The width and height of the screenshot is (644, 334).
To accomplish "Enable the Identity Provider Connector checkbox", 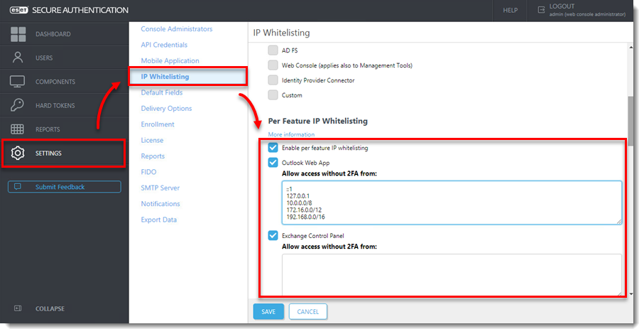I will (x=273, y=80).
